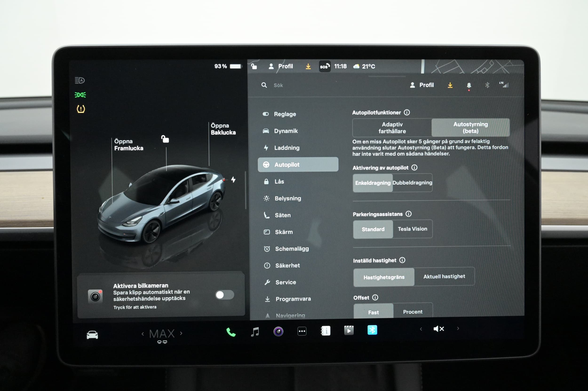This screenshot has width=588, height=391.
Task: Open the three-dot app launcher
Action: point(302,331)
